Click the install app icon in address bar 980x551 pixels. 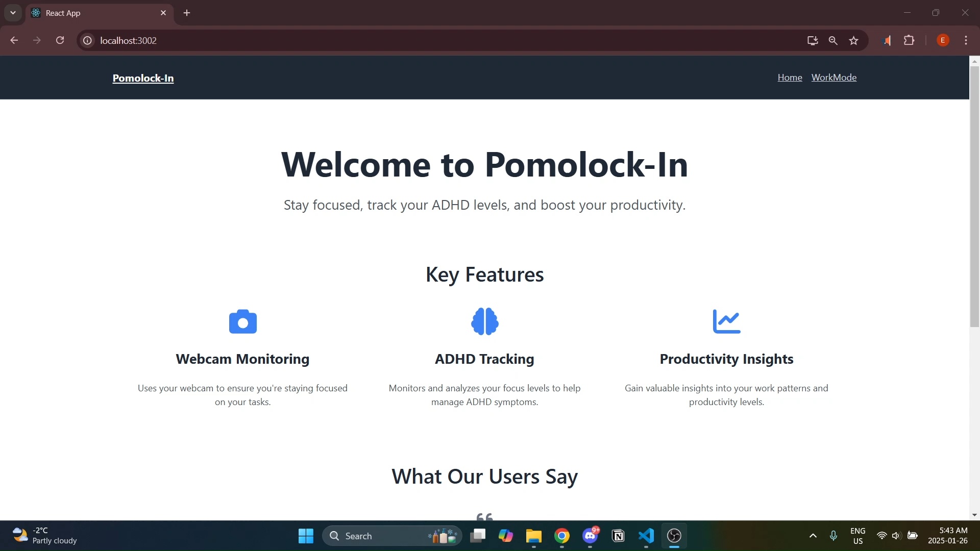pos(813,40)
